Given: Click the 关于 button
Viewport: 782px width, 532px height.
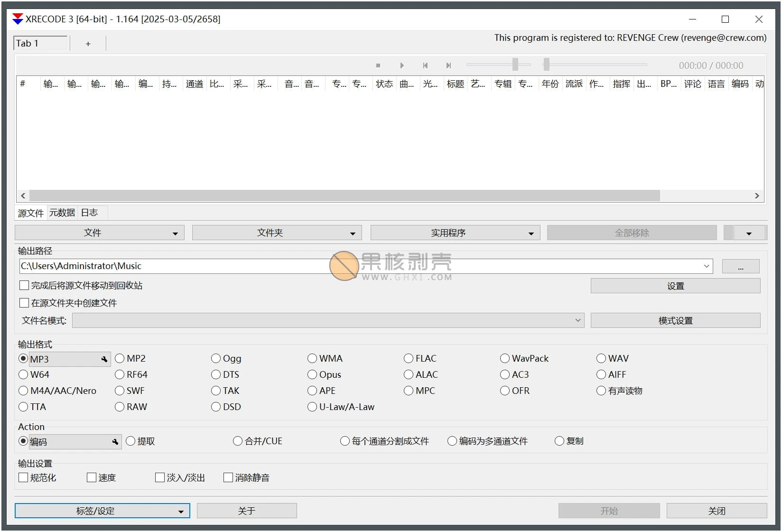Looking at the screenshot, I should (247, 511).
